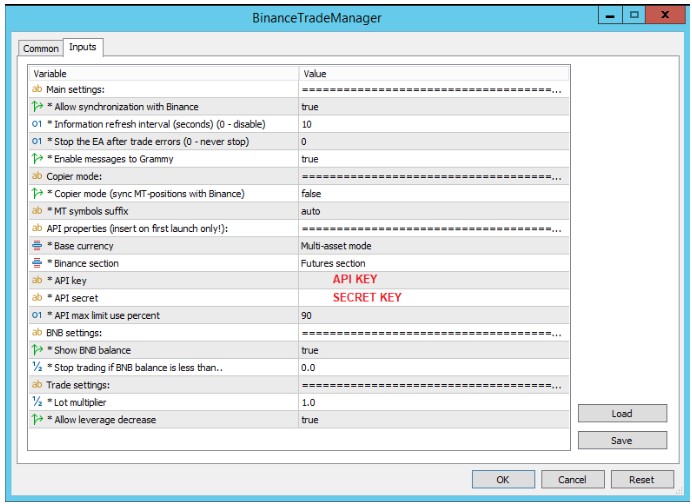Click the boolean icon beside Enable messages to Grammy
The height and width of the screenshot is (504, 692).
click(37, 158)
